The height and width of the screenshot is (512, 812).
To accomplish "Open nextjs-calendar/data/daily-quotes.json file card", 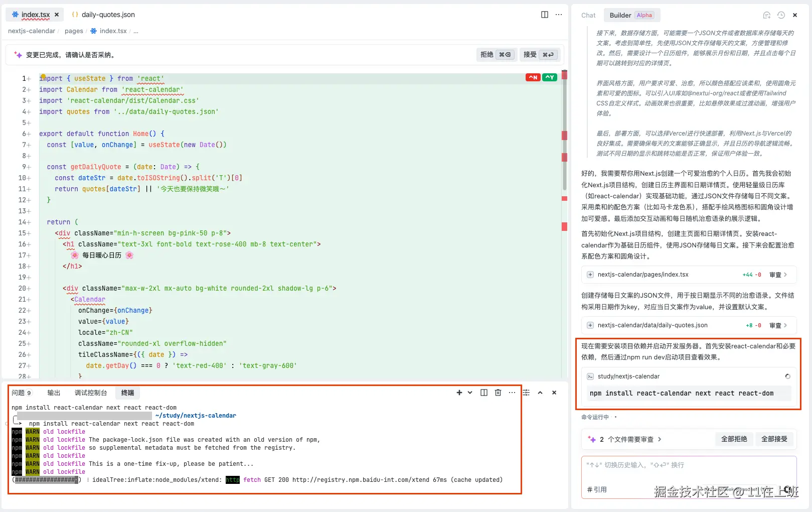I will coord(689,325).
